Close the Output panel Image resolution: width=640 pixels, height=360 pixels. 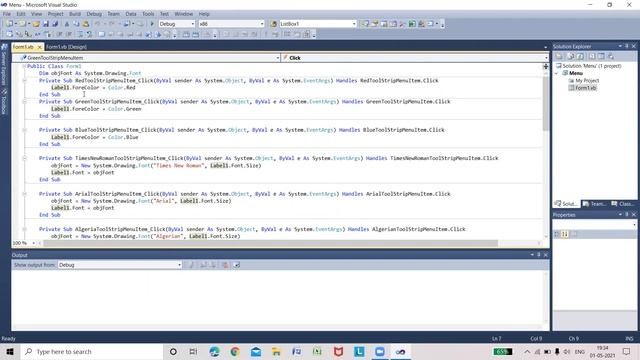(x=546, y=255)
